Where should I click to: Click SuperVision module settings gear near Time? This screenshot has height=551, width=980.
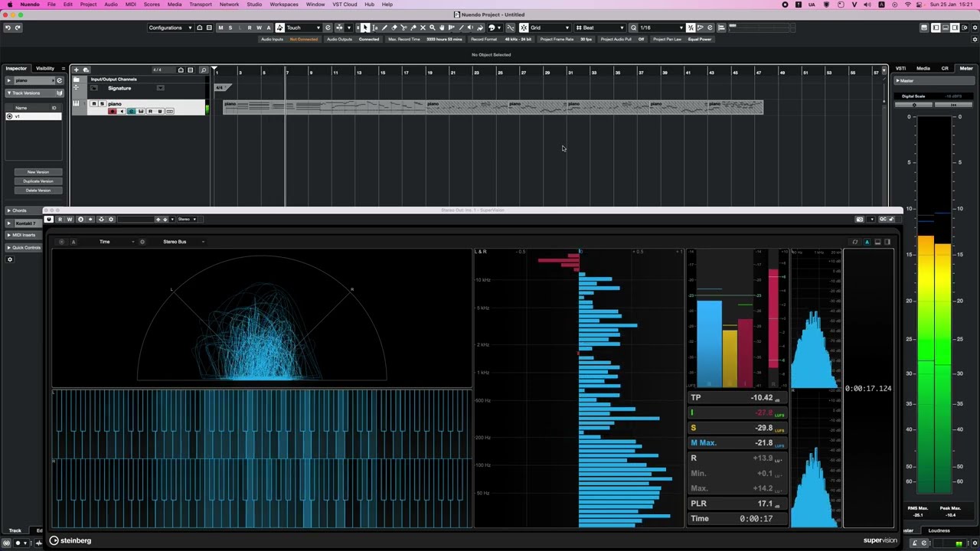click(x=142, y=242)
